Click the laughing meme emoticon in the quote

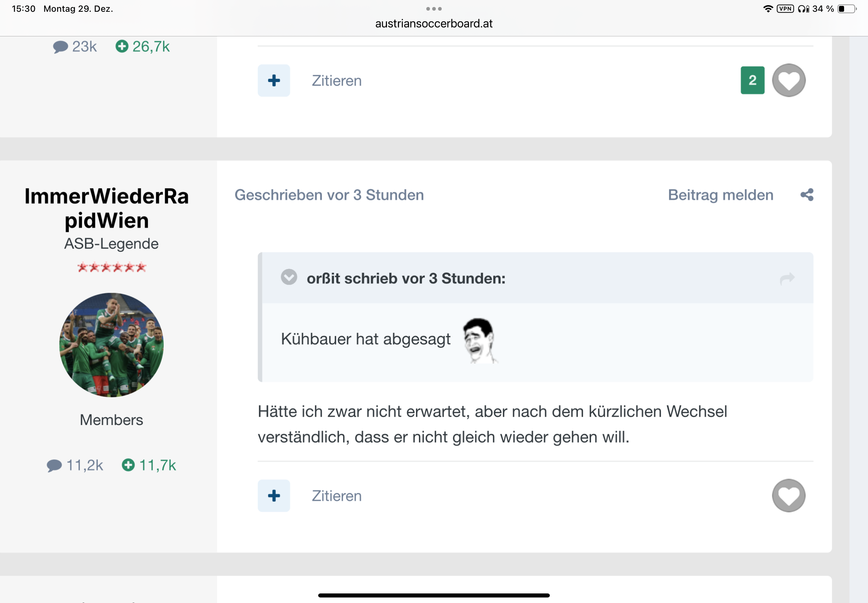pos(480,340)
